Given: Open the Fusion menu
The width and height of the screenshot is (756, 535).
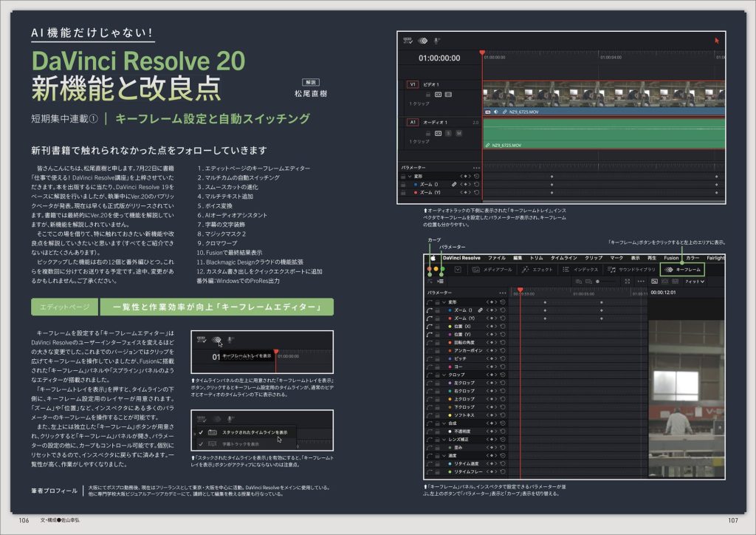Looking at the screenshot, I should point(671,258).
